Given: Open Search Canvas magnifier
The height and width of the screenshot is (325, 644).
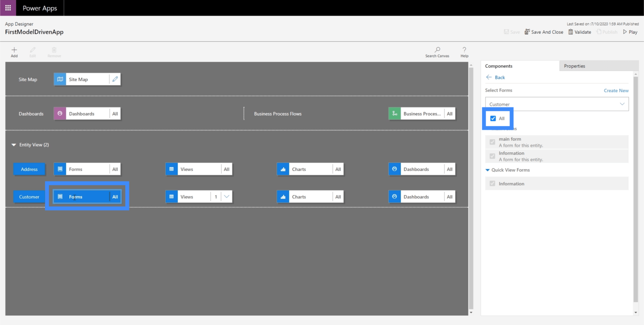Looking at the screenshot, I should (x=437, y=49).
